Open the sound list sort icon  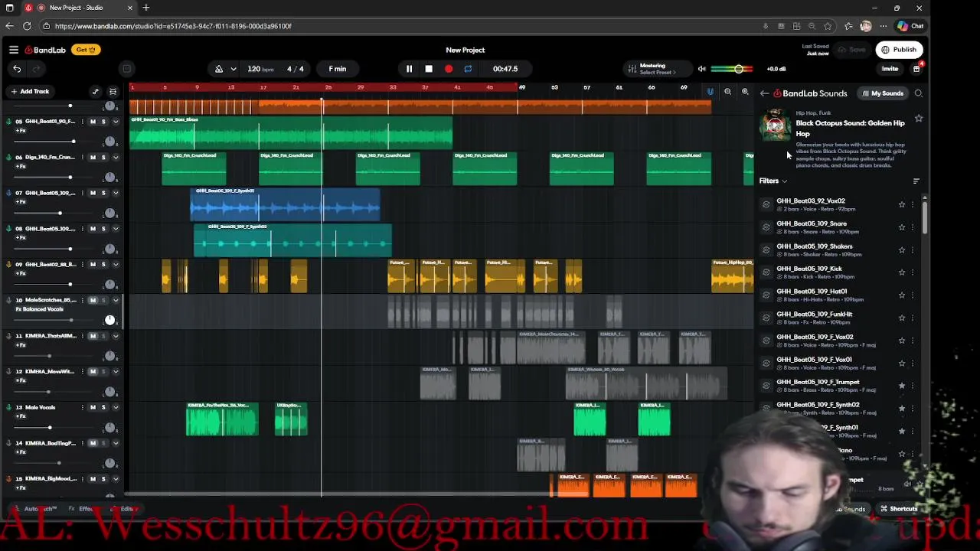pos(916,181)
